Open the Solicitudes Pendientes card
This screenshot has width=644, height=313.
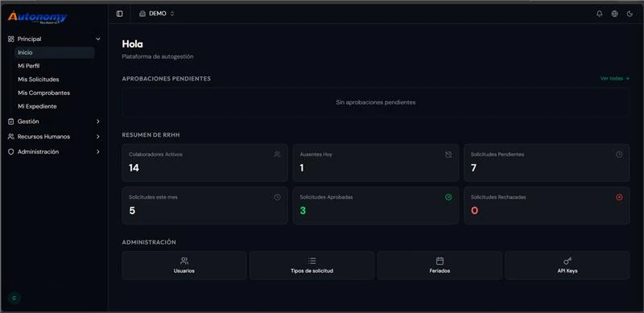coord(547,163)
